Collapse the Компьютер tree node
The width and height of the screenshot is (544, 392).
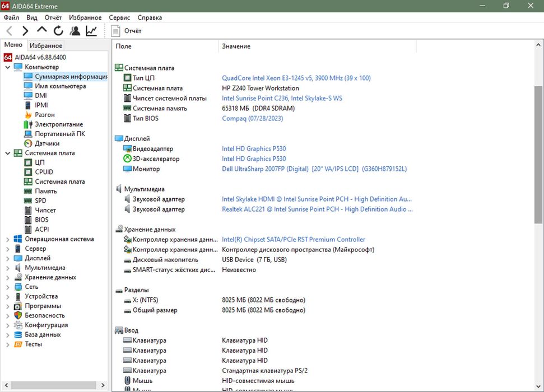(x=8, y=67)
